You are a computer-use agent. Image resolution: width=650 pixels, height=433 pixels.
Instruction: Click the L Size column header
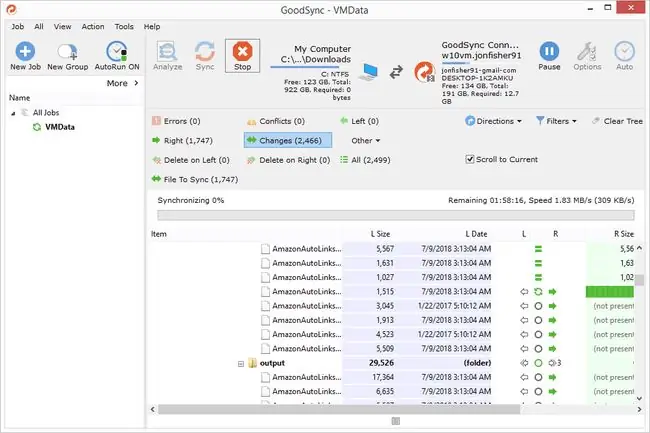[380, 234]
